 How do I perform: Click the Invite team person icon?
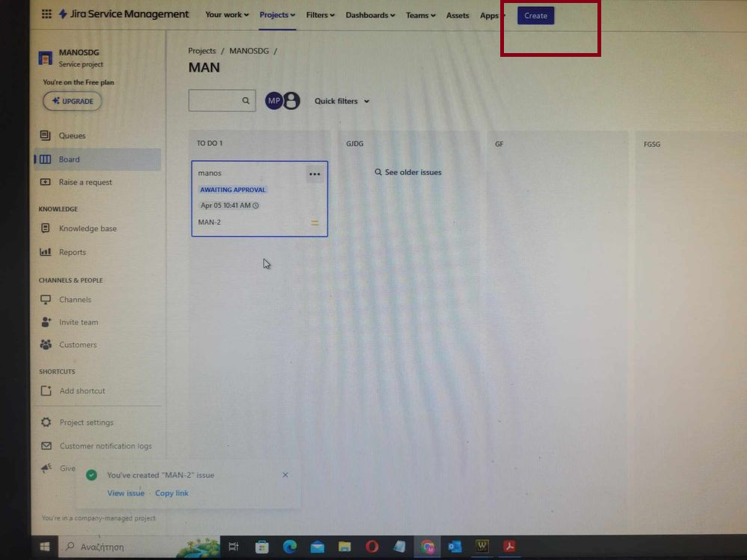pyautogui.click(x=46, y=322)
